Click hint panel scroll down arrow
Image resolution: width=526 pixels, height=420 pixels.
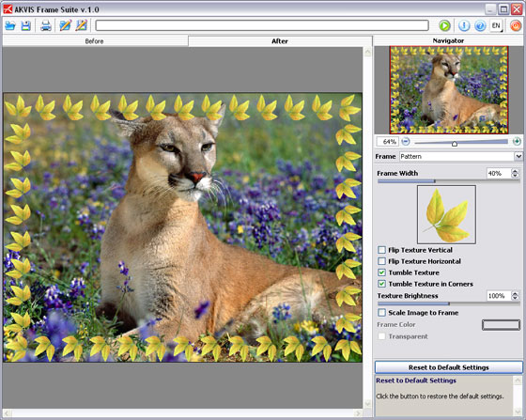[x=518, y=412]
